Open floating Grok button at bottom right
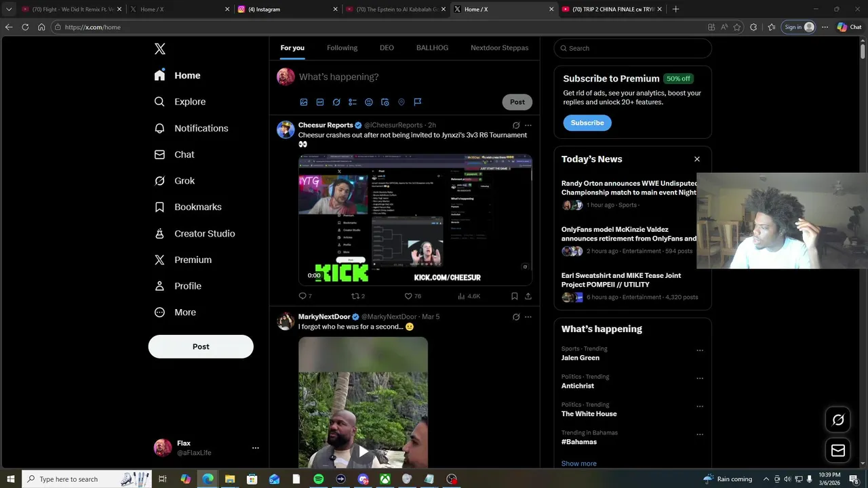 point(838,420)
